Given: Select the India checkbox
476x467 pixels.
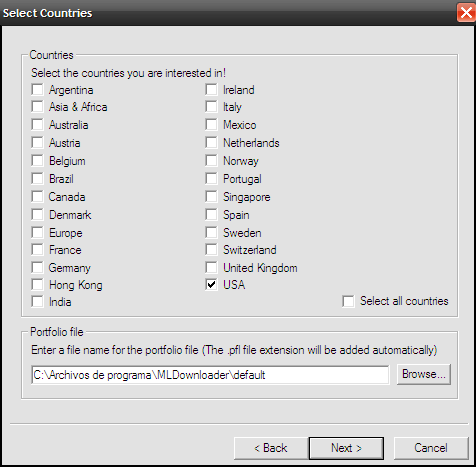Looking at the screenshot, I should [37, 302].
